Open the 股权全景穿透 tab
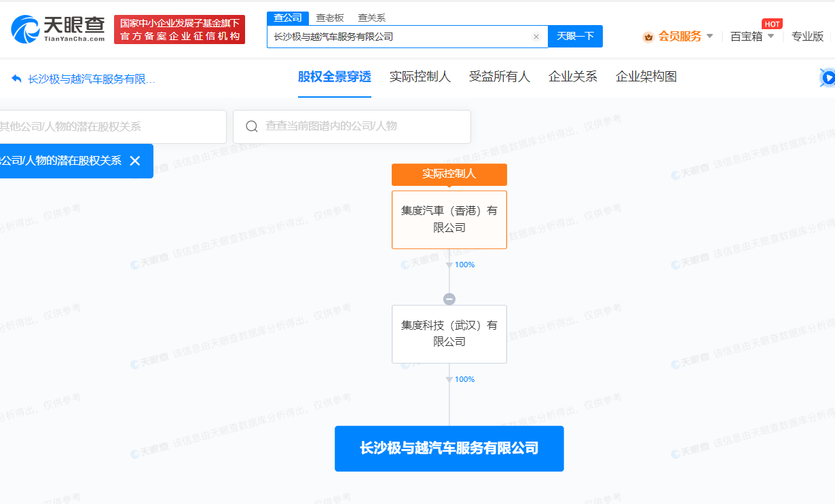The image size is (835, 504). coord(335,77)
